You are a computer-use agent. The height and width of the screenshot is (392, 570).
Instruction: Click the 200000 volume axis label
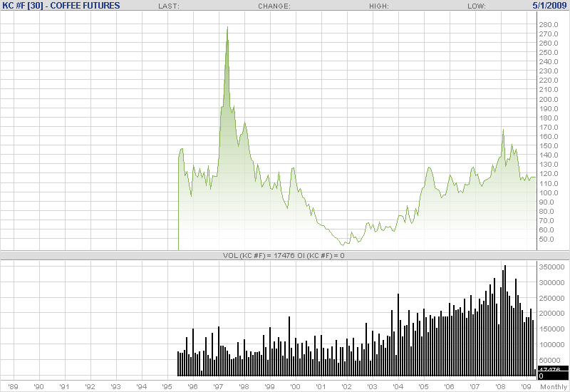(x=551, y=314)
